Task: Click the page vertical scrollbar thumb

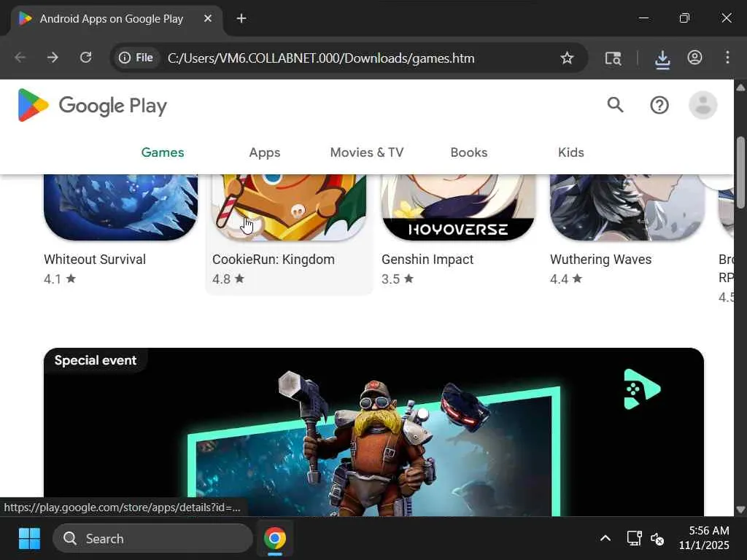Action: (740, 172)
